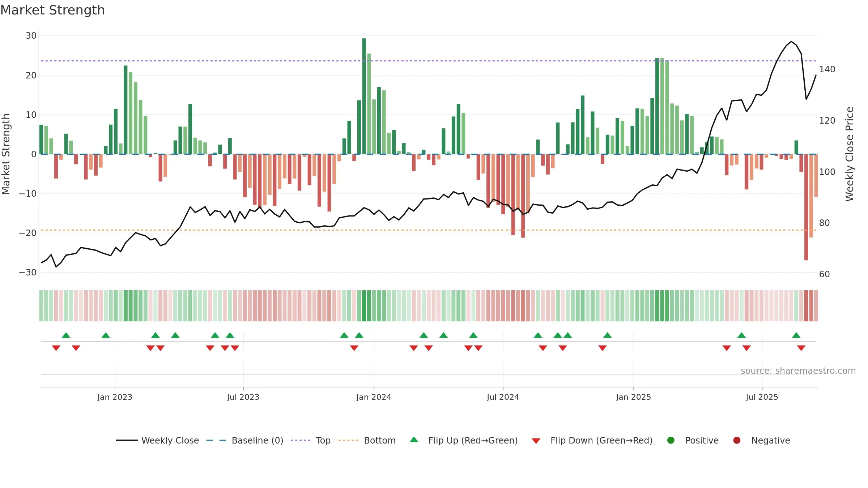Click the Market Strength chart title
Viewport: 868px width, 488px height.
pyautogui.click(x=52, y=10)
